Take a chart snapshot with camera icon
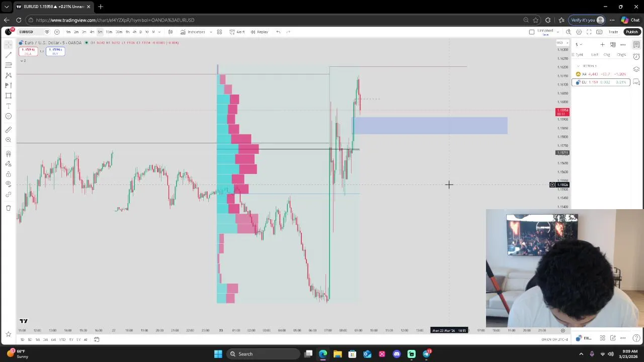Viewport: 644px width, 362px height. pyautogui.click(x=599, y=32)
